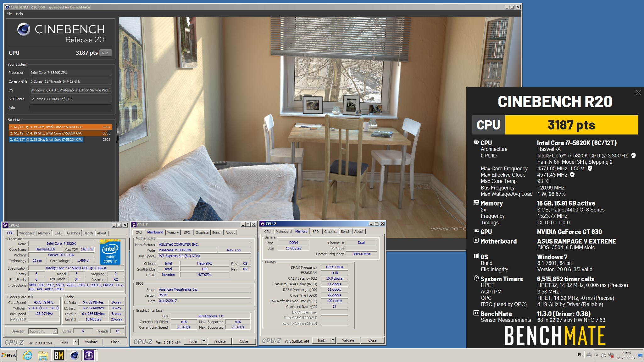Screen dimensions: 644x362
Task: Click network status tray icon
Action: (x=611, y=355)
